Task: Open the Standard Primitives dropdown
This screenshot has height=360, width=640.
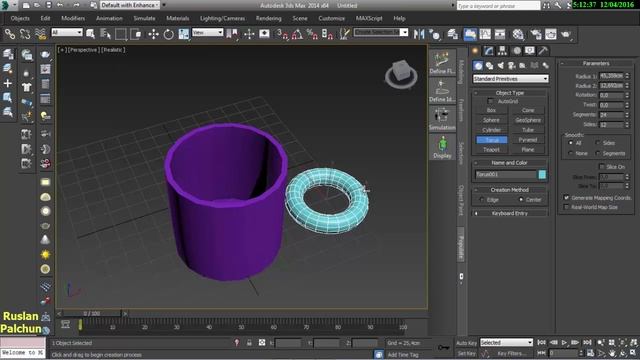Action: pyautogui.click(x=510, y=78)
